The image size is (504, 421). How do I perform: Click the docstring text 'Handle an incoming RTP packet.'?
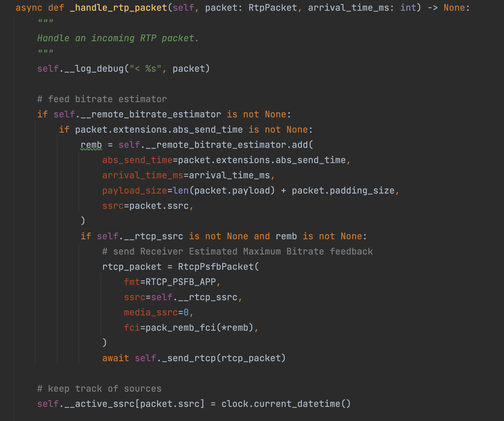pos(118,38)
